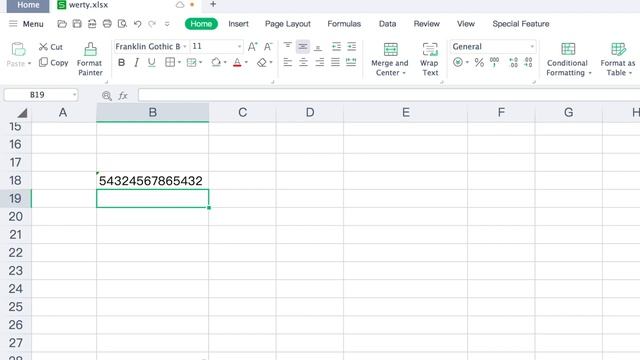Copy the selected cell
The image size is (640, 360).
click(x=53, y=63)
